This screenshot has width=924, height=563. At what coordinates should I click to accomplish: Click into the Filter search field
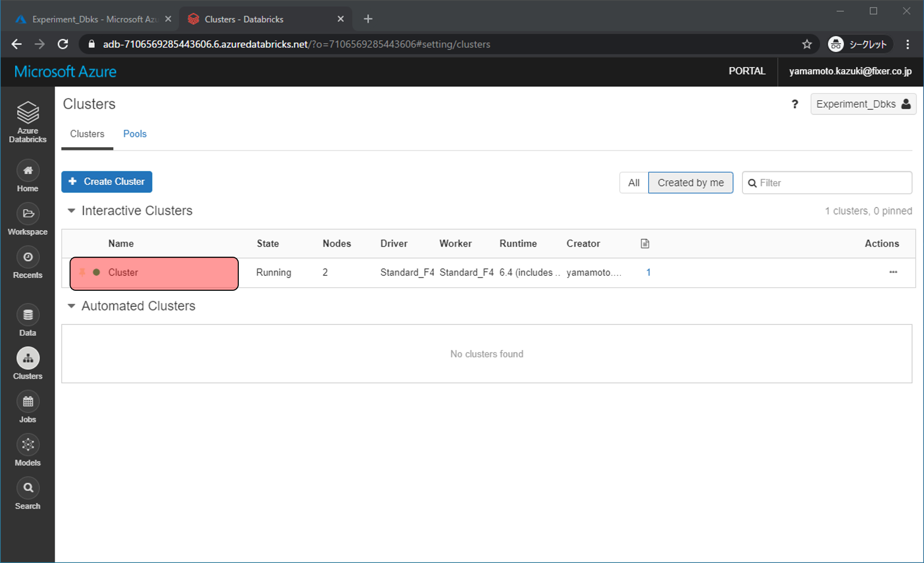click(x=827, y=183)
